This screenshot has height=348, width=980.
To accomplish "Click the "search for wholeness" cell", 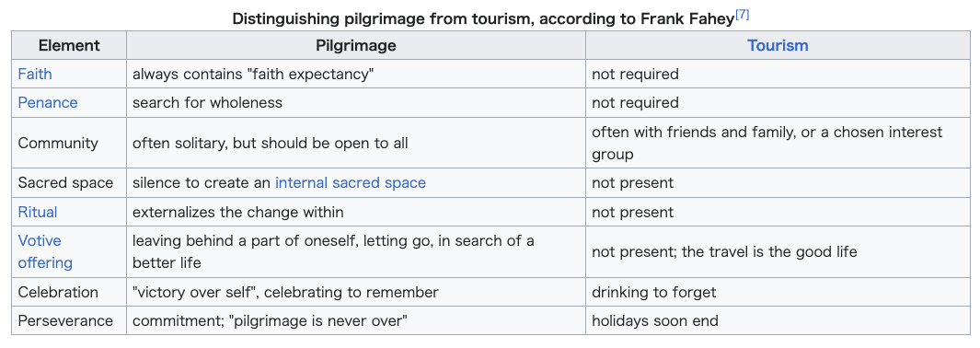I will 356,103.
